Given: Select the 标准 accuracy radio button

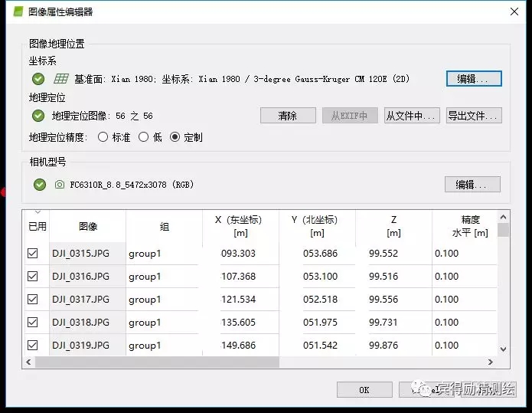Looking at the screenshot, I should [x=103, y=137].
